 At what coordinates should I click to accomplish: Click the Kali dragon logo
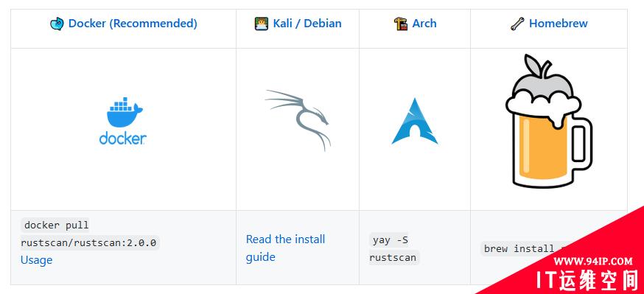(x=298, y=120)
